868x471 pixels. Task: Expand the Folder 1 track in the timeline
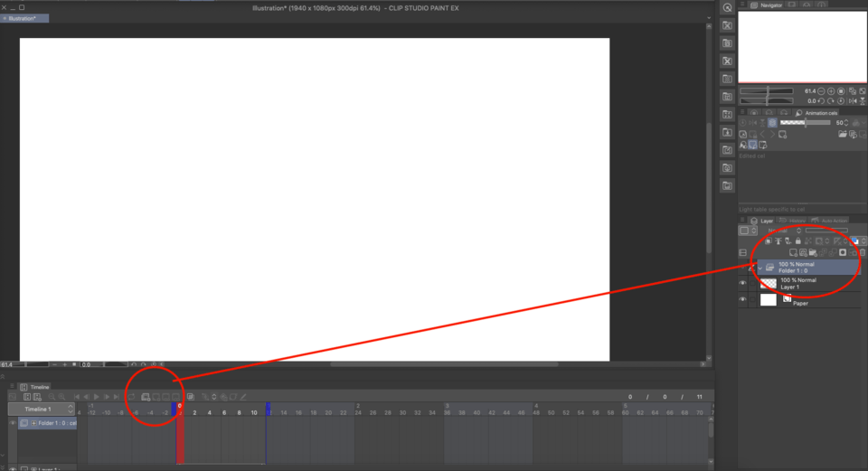pyautogui.click(x=33, y=423)
